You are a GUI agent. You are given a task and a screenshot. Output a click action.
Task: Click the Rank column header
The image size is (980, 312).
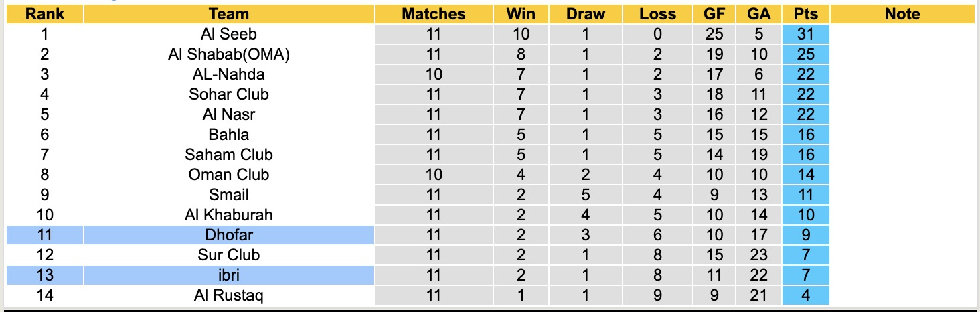point(45,14)
